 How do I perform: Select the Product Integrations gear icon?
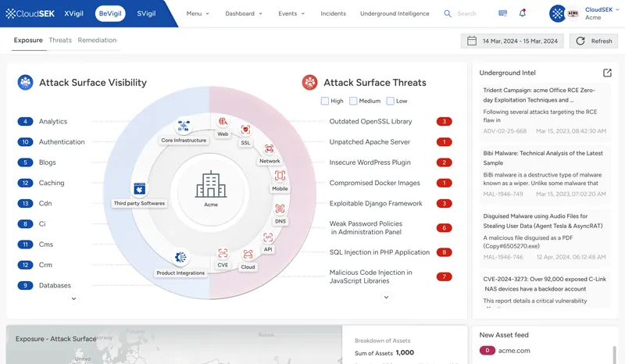coord(180,257)
